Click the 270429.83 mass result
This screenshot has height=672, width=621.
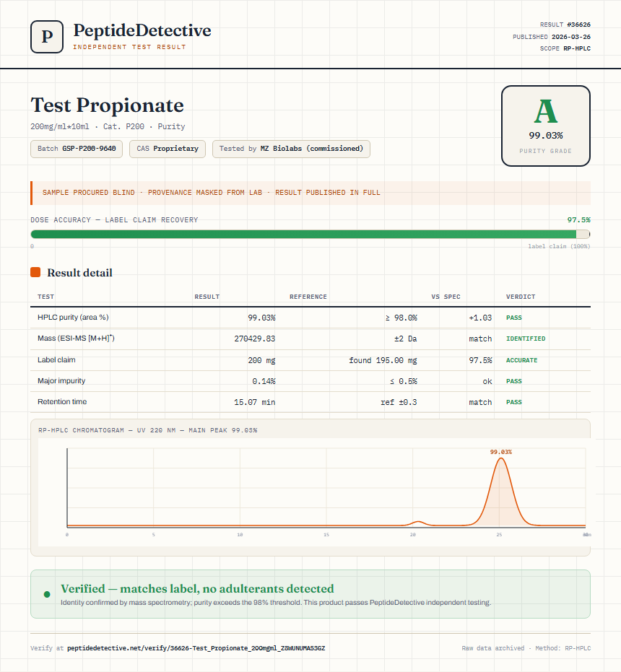(255, 339)
